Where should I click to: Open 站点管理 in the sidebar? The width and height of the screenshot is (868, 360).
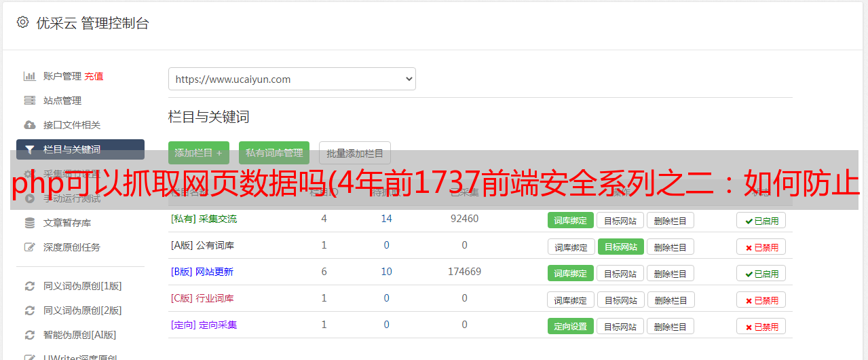pyautogui.click(x=62, y=101)
